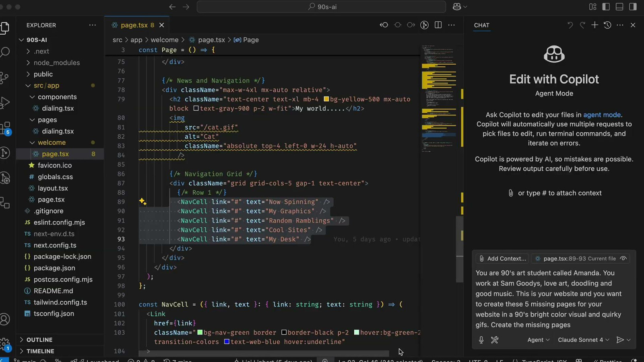Screen dimensions: 644x362
Task: Open the Search view in activity bar
Action: pos(5,52)
